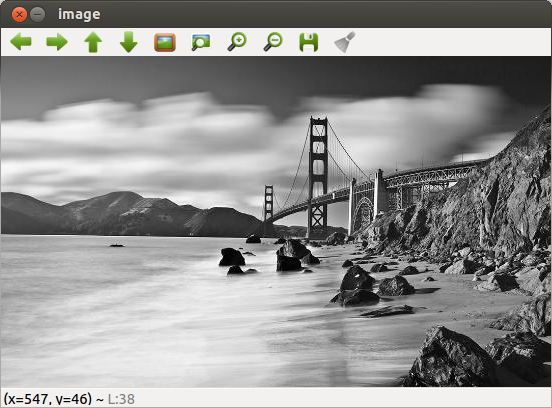Screen dimensions: 552x408
Task: Click the pixel coordinates readout in the status bar
Action: pyautogui.click(x=48, y=399)
